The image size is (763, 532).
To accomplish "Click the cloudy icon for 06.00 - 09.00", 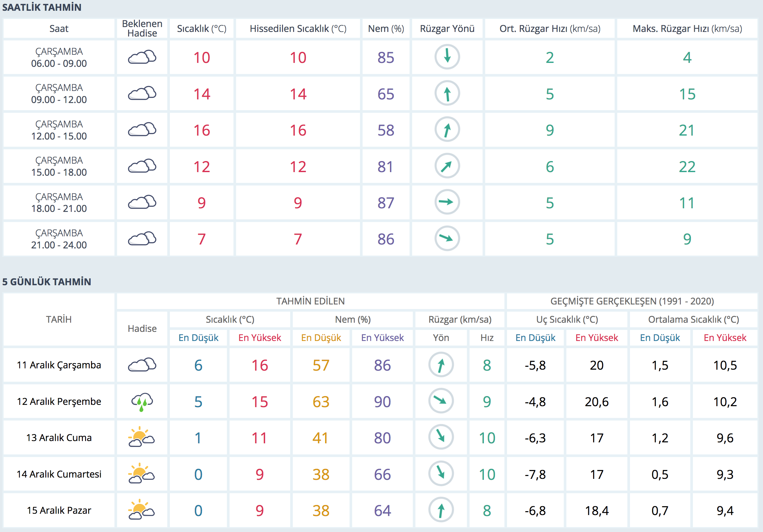I will point(142,57).
